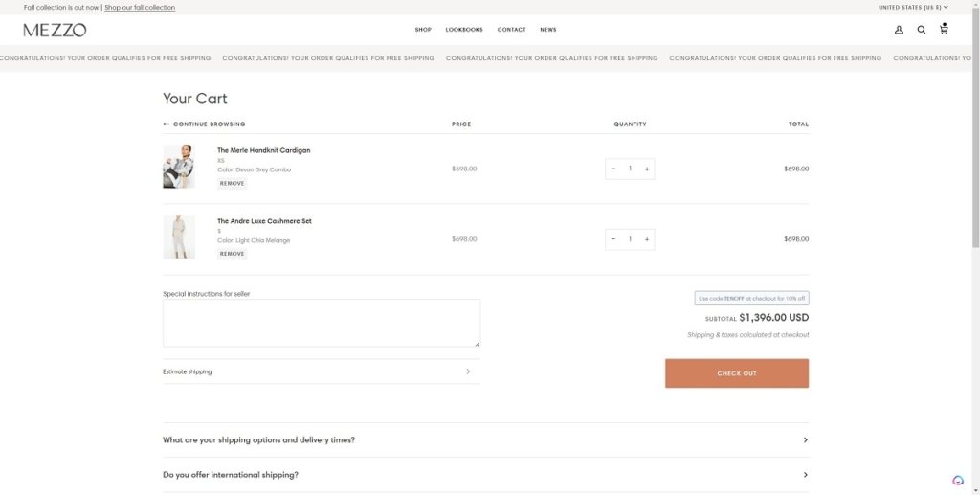Viewport: 980px width, 495px height.
Task: Expand shipping options and delivery times question
Action: coord(485,440)
